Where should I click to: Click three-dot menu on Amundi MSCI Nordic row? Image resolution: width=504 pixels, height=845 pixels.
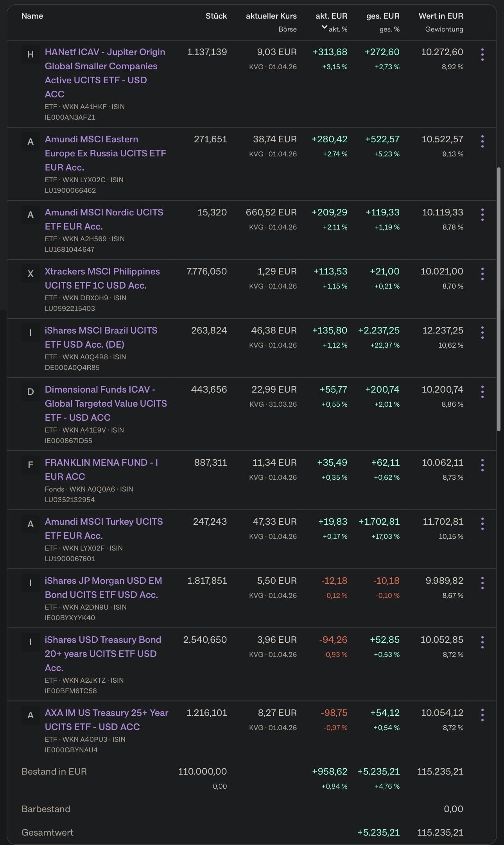coord(482,215)
